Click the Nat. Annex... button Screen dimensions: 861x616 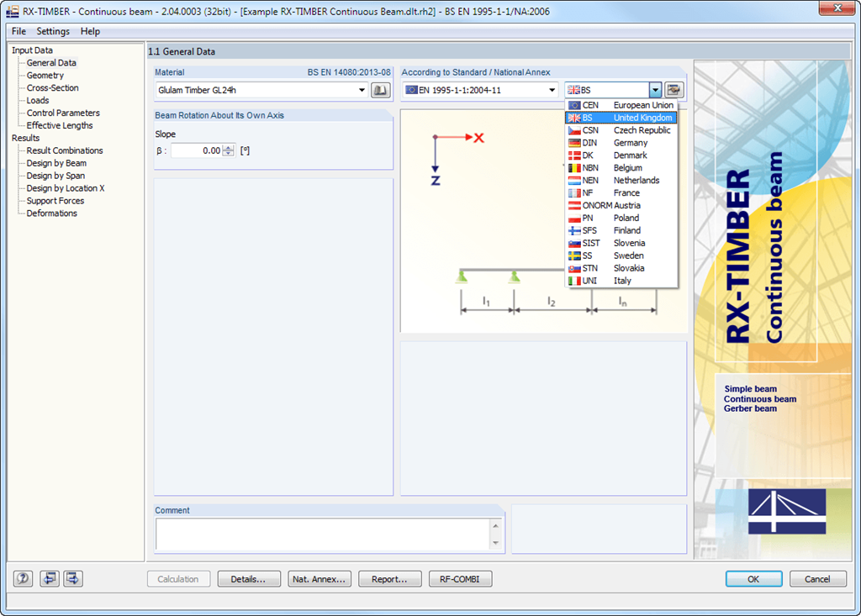(319, 579)
